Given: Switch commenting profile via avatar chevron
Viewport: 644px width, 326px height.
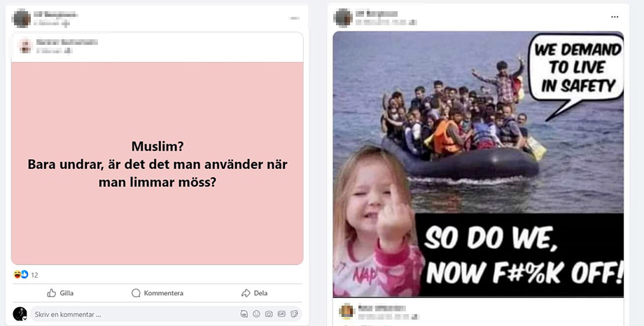Looking at the screenshot, I should pyautogui.click(x=24, y=318).
